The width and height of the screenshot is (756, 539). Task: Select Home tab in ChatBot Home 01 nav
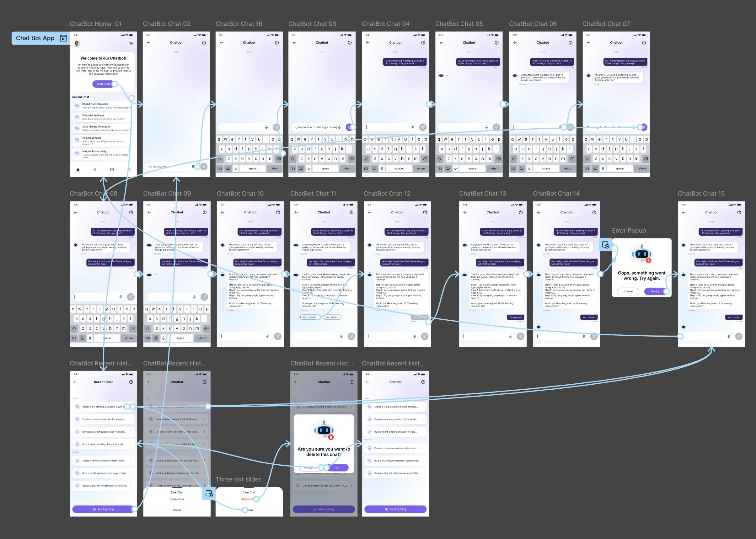78,170
